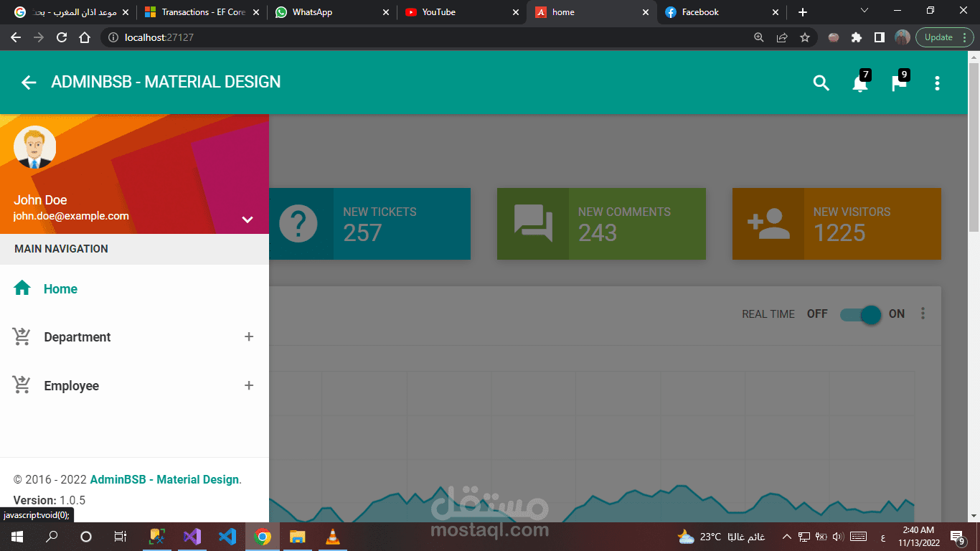Click the john.doe@example.com email text
The height and width of the screenshot is (551, 980).
click(x=71, y=216)
